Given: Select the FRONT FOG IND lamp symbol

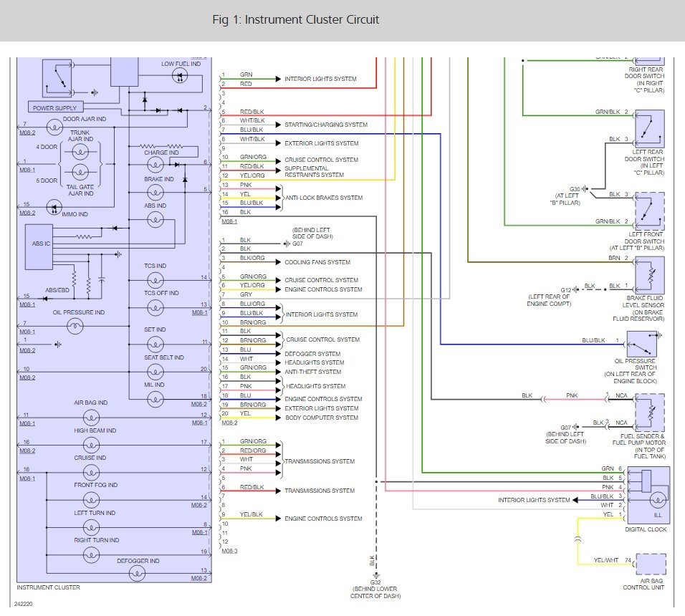Looking at the screenshot, I should click(x=91, y=499).
